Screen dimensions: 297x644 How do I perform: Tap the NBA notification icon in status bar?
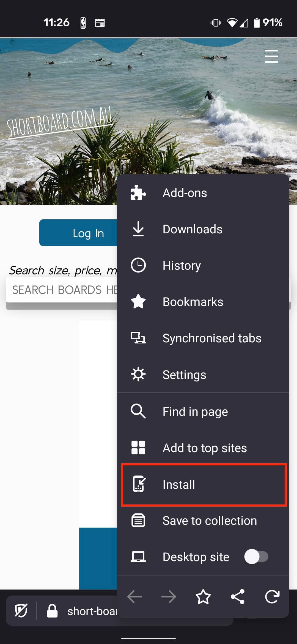[83, 23]
